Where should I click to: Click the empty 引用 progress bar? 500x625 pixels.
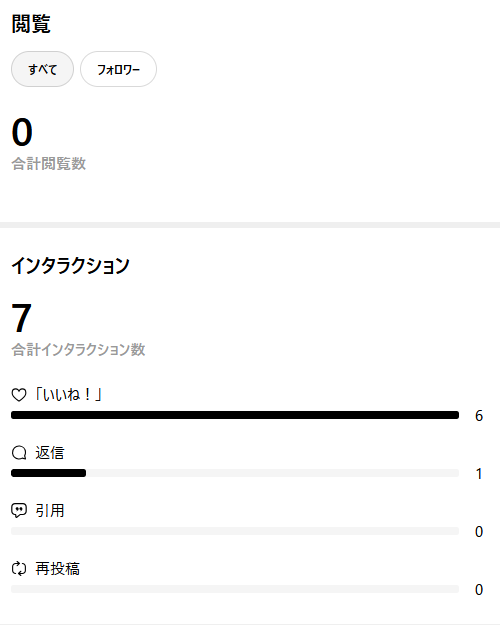pos(235,531)
